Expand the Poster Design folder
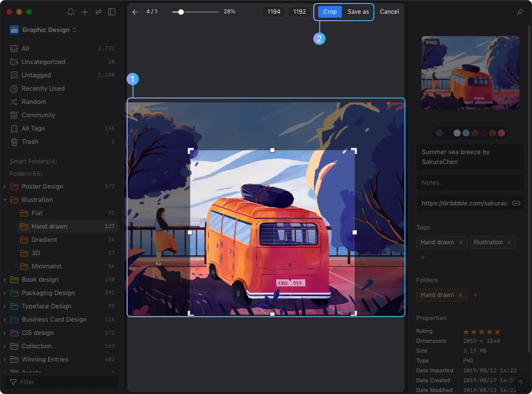Screen dimensions: 532x394 pyautogui.click(x=5, y=186)
